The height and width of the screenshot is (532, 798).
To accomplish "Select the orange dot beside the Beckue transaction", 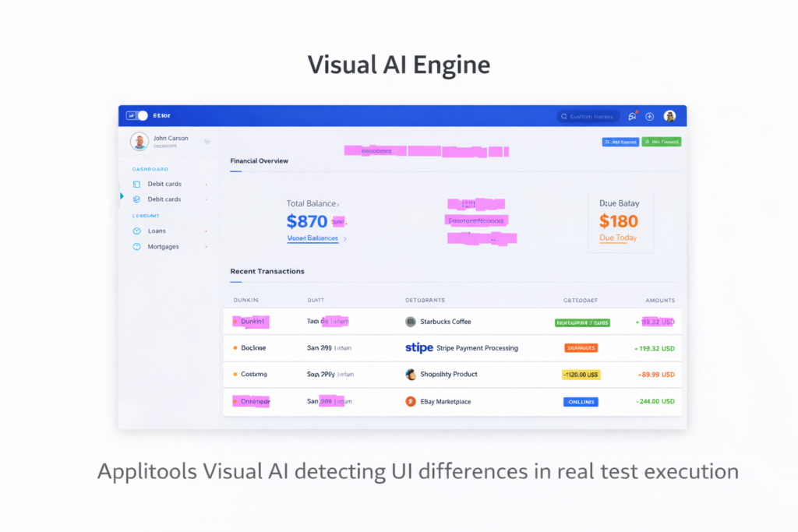I will tap(234, 348).
